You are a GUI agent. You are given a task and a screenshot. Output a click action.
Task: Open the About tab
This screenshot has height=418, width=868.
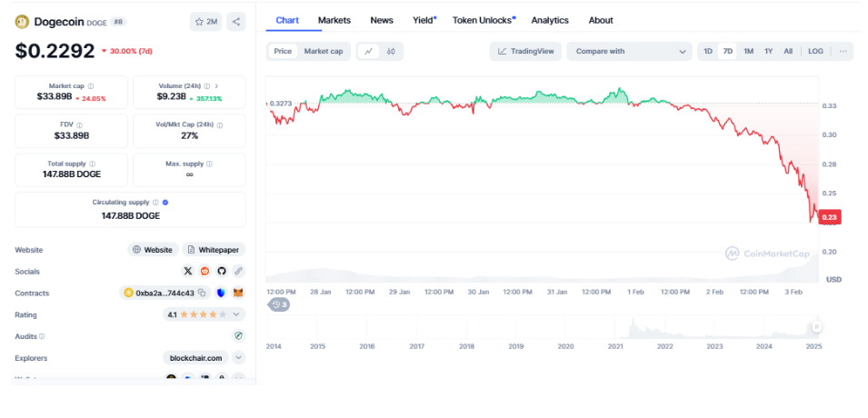[601, 21]
